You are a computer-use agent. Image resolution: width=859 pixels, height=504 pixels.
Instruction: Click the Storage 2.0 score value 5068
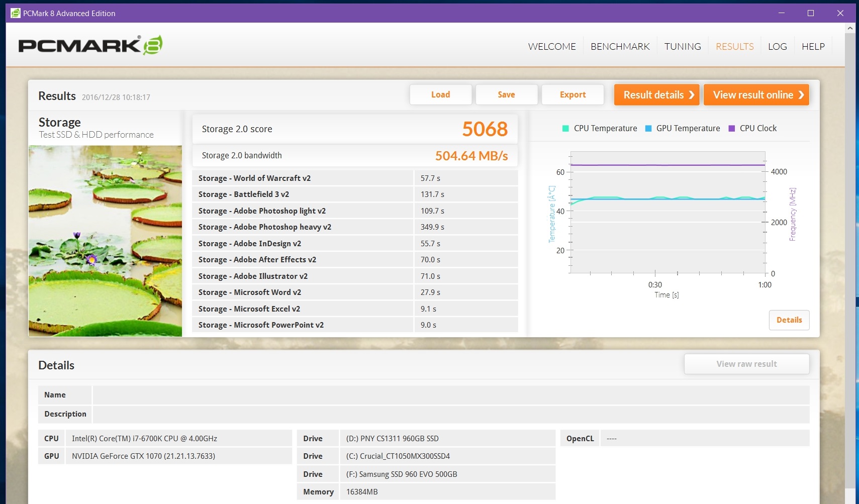click(485, 129)
